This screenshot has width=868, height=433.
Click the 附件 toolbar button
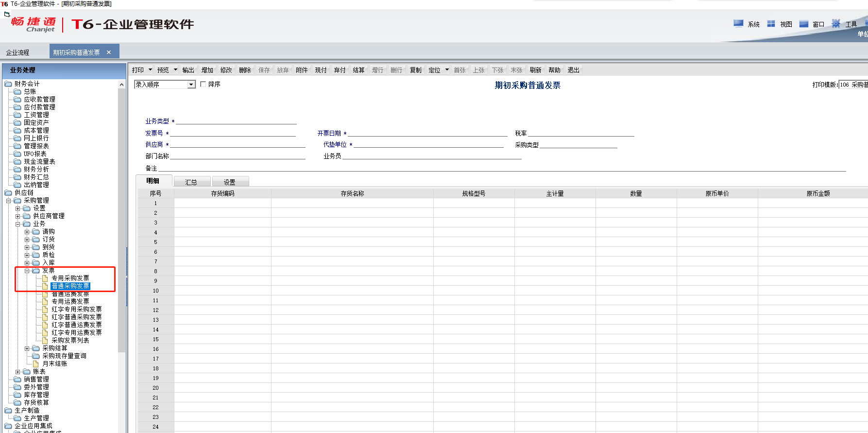tap(302, 70)
